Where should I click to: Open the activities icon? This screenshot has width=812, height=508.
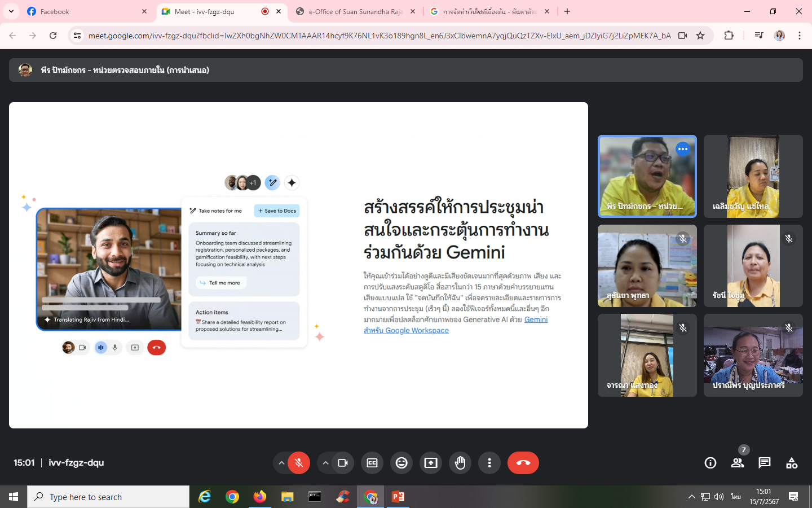click(x=792, y=463)
